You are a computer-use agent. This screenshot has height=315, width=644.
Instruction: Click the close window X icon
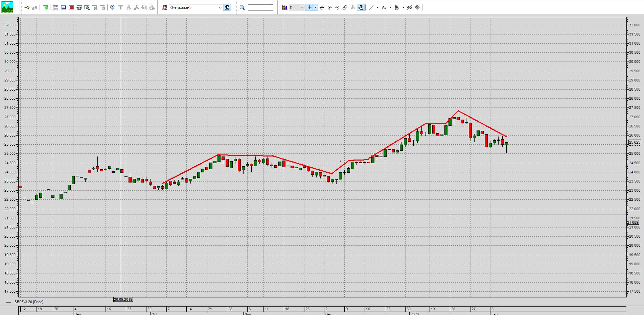tap(95, 7)
